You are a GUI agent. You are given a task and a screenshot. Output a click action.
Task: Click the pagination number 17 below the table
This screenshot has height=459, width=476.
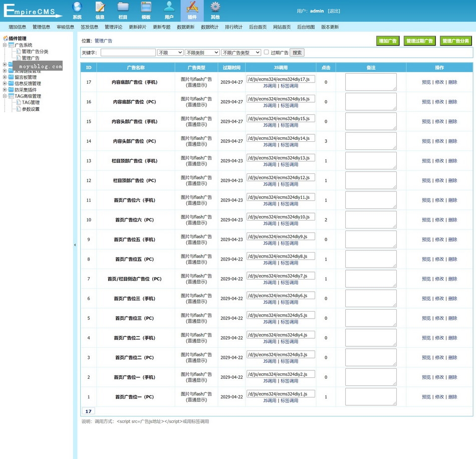tap(88, 411)
